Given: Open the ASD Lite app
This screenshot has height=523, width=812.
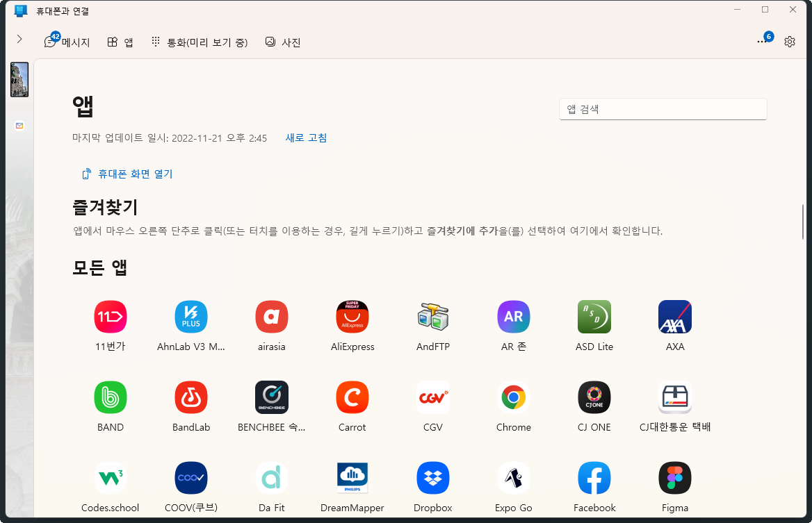Looking at the screenshot, I should coord(594,317).
